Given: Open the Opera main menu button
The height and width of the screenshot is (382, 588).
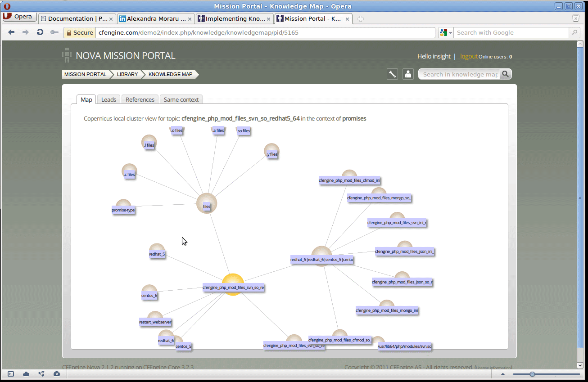Looking at the screenshot, I should point(19,17).
